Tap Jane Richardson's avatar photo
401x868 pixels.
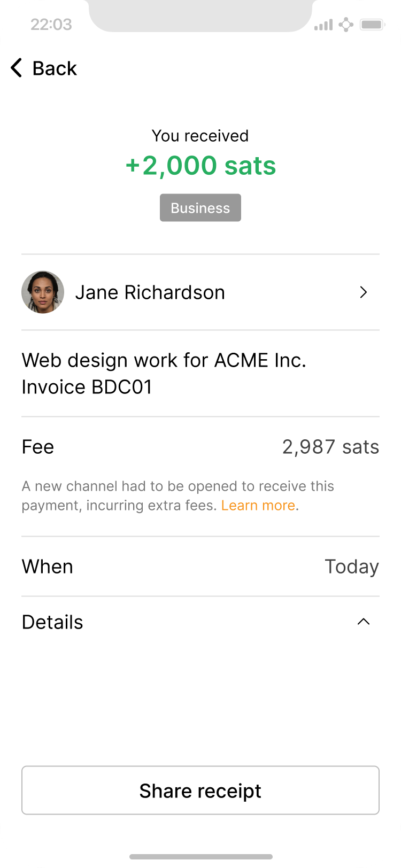click(43, 292)
